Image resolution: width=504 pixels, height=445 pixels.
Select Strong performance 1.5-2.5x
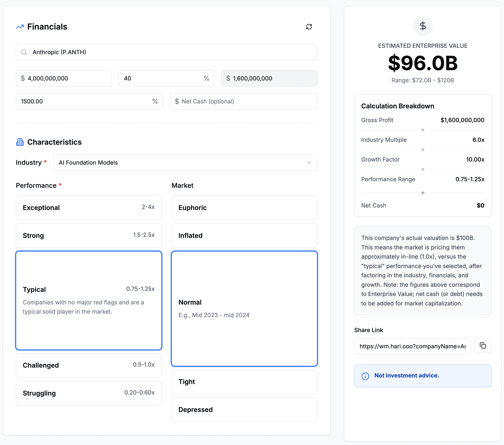click(x=89, y=236)
